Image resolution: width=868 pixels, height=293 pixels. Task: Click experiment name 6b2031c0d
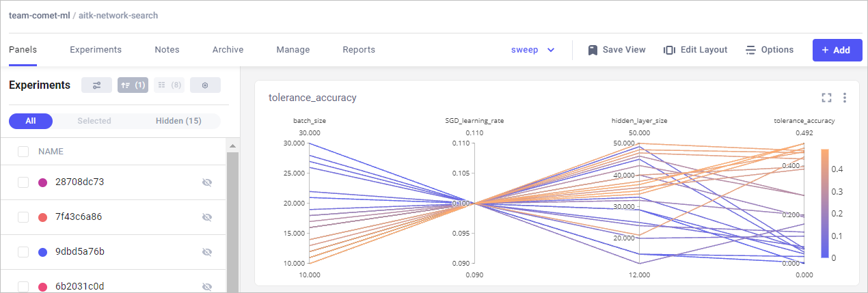pos(80,287)
